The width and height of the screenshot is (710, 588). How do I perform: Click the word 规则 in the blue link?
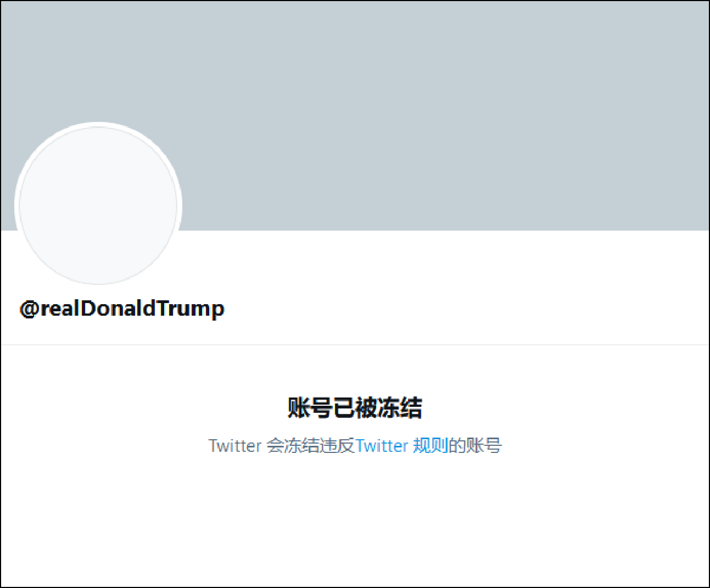[431, 445]
